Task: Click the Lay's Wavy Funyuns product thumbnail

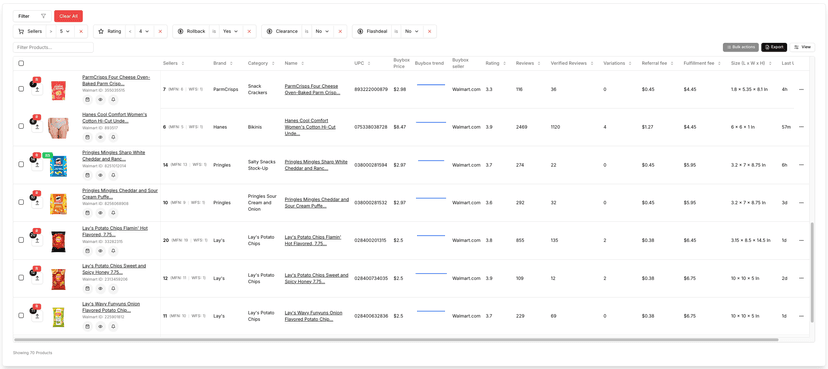Action: pyautogui.click(x=58, y=317)
